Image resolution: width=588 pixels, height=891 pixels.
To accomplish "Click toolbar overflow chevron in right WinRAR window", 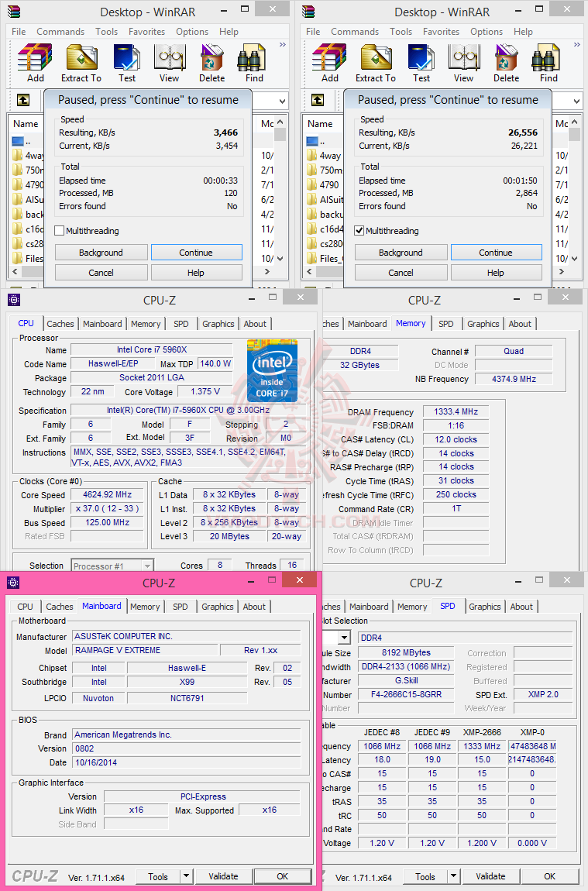I will tap(576, 44).
